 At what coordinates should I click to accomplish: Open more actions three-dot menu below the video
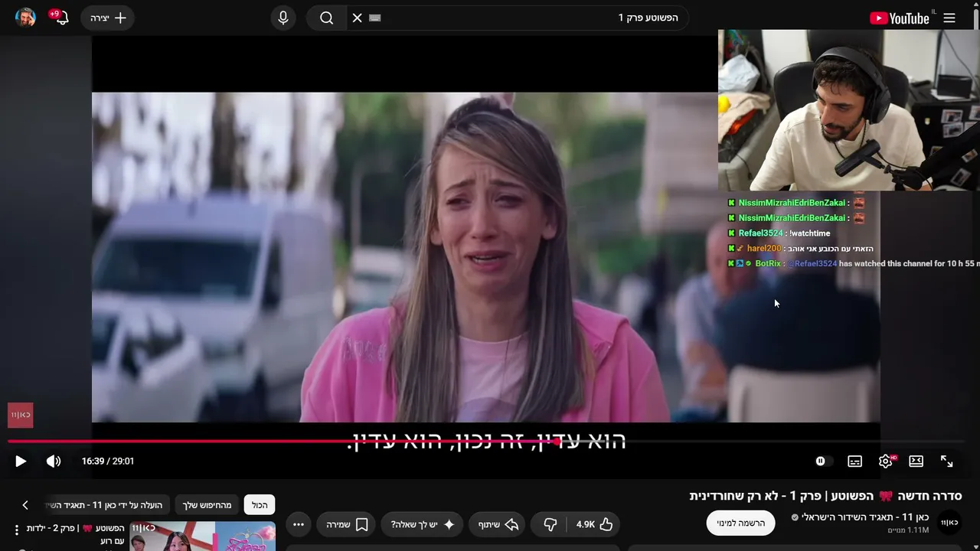(299, 524)
